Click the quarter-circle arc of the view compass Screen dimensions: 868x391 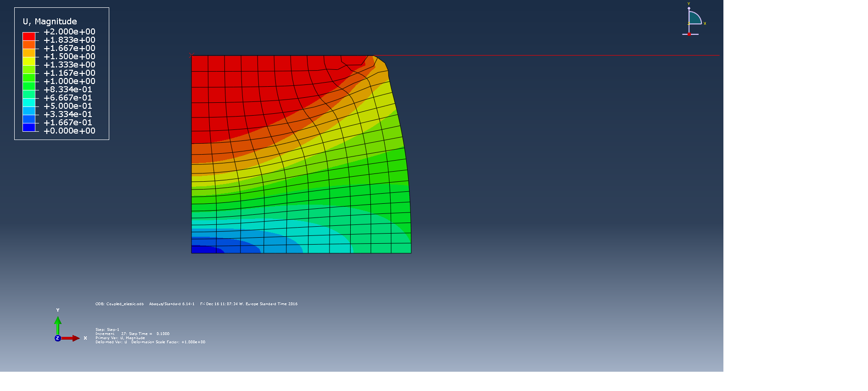698,17
